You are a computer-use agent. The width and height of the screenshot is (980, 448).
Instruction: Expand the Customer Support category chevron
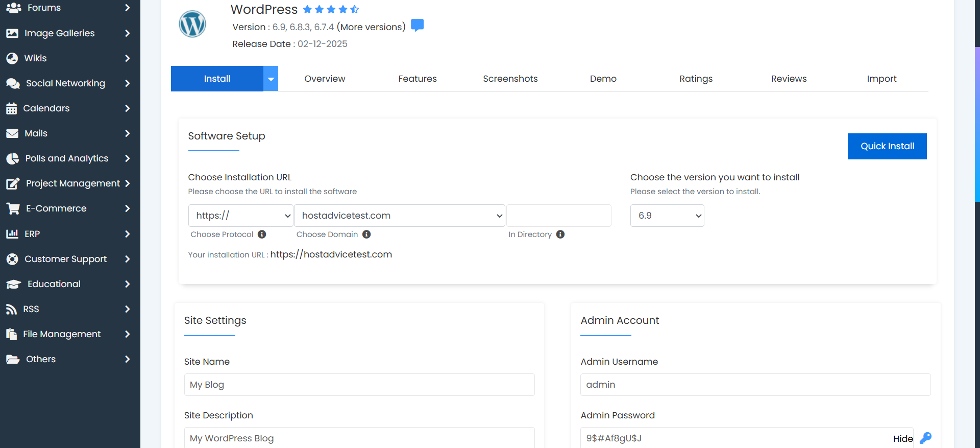[128, 259]
